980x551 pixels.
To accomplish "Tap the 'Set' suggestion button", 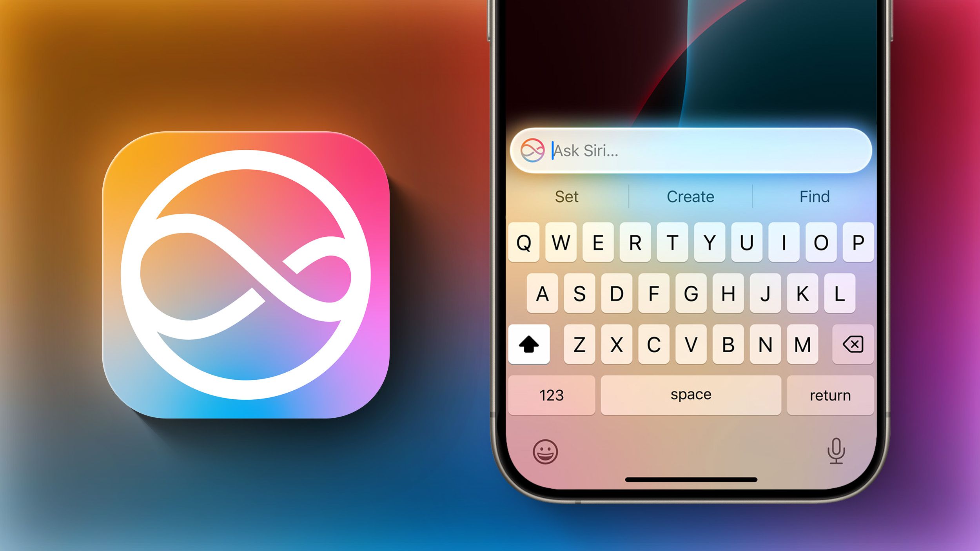I will click(x=566, y=196).
